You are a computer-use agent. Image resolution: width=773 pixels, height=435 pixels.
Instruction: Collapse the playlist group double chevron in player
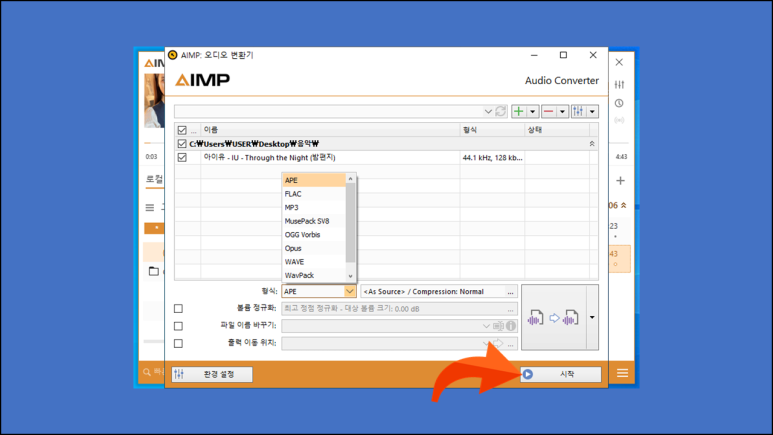(x=624, y=205)
